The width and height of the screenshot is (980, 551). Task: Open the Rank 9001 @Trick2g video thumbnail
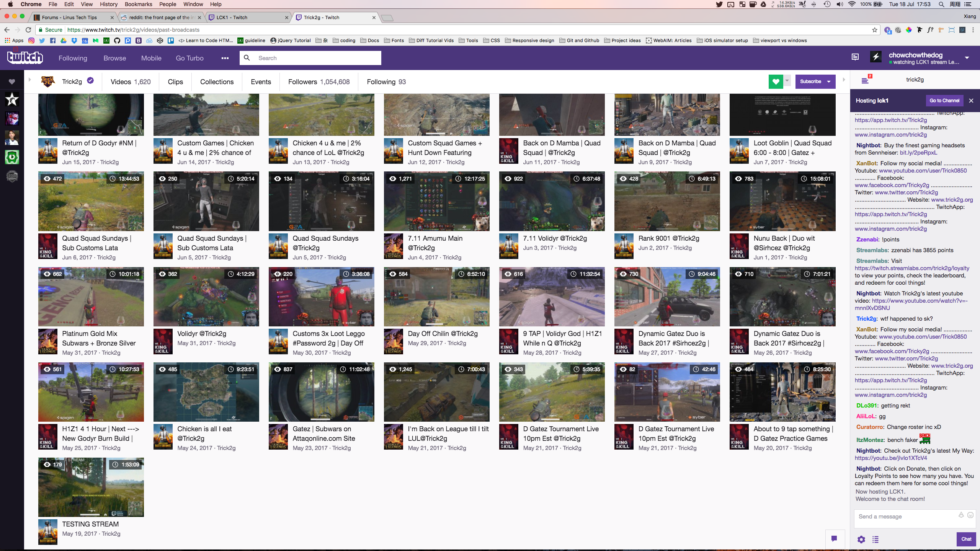667,201
